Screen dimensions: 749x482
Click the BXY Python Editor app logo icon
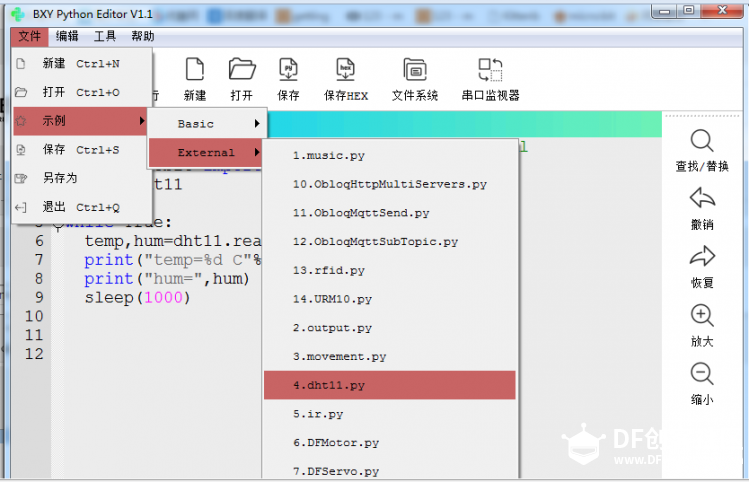[18, 14]
